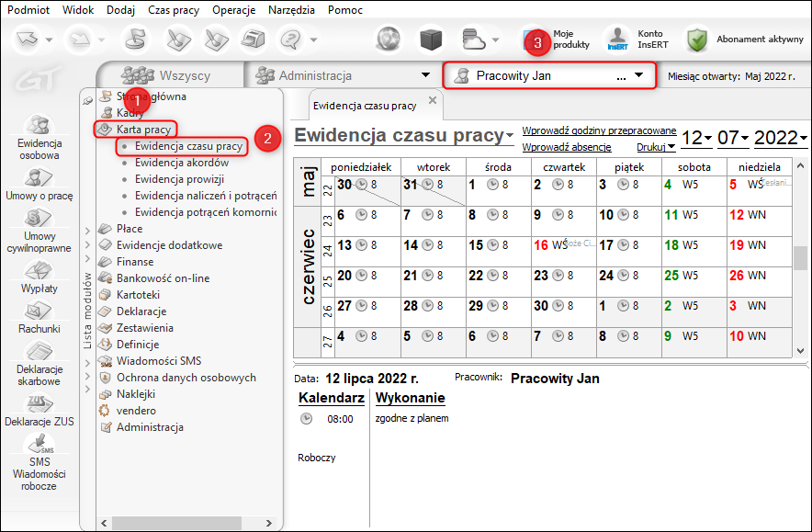Select Karta pracy in module tree
The image size is (812, 532).
[143, 130]
